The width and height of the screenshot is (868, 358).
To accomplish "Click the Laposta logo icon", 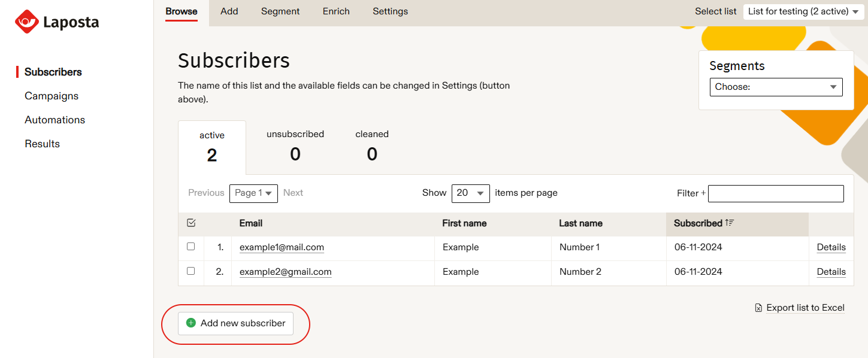I will (26, 22).
